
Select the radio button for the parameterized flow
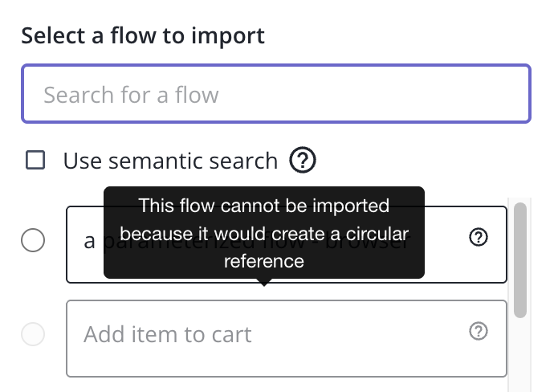[33, 240]
